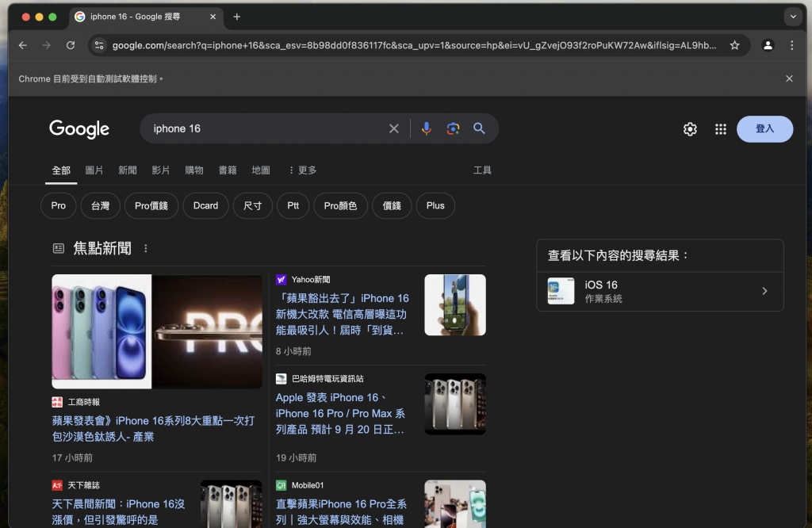Click the Google logo
Screen dimensions: 812x528
coord(79,129)
